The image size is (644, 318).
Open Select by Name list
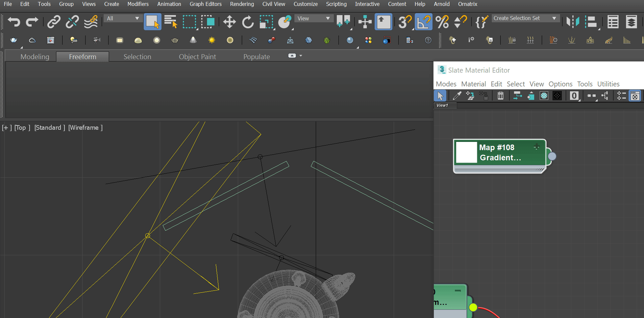[x=170, y=22]
